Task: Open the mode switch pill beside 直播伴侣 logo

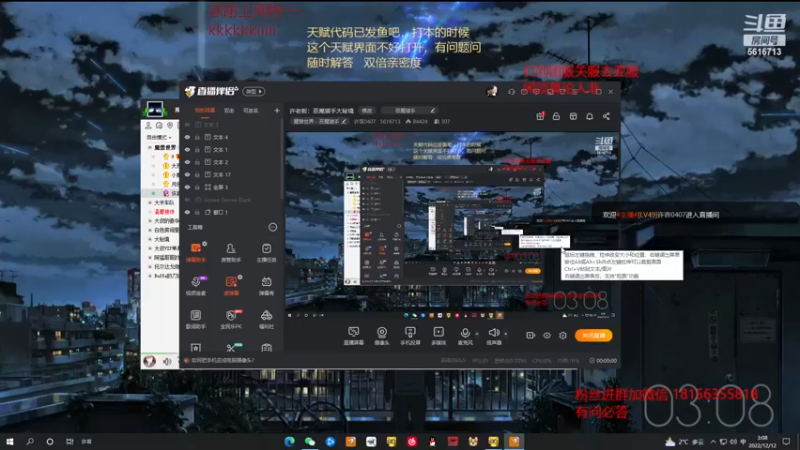Action: [253, 91]
